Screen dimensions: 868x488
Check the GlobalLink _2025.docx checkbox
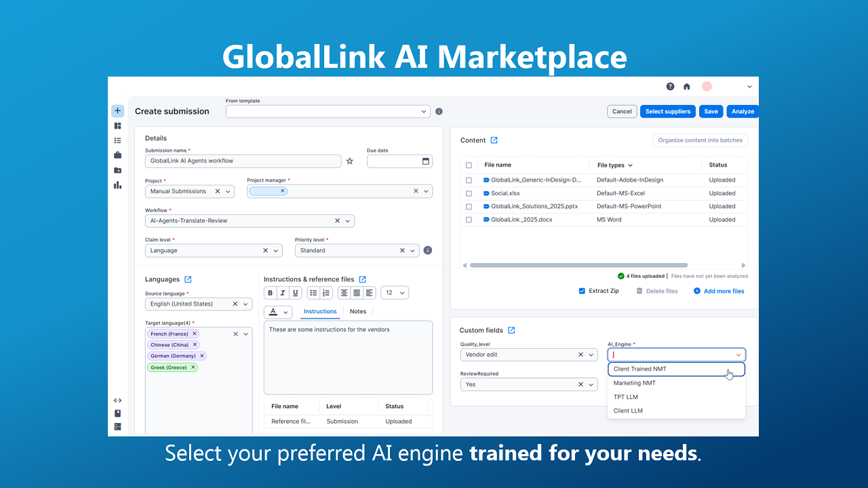(x=469, y=220)
